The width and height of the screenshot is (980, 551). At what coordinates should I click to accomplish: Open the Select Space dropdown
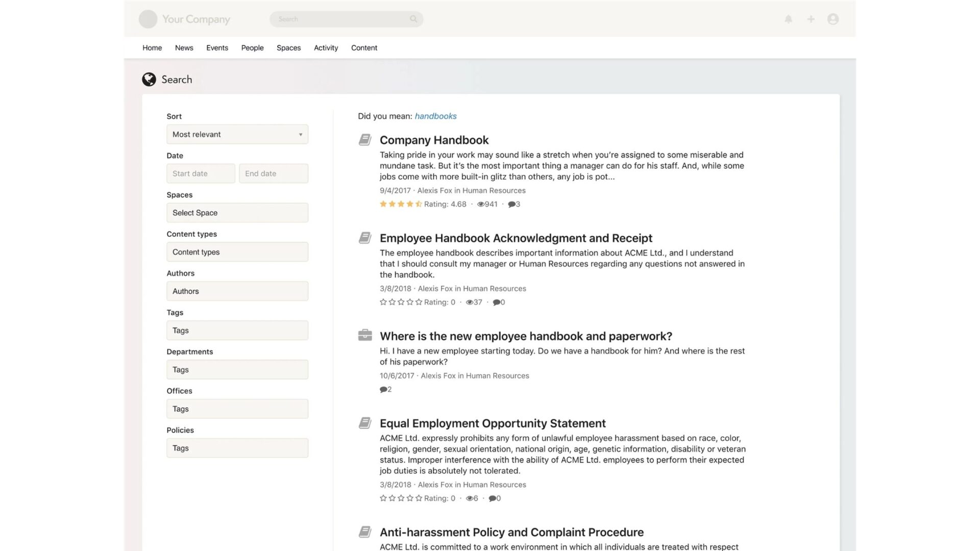237,213
